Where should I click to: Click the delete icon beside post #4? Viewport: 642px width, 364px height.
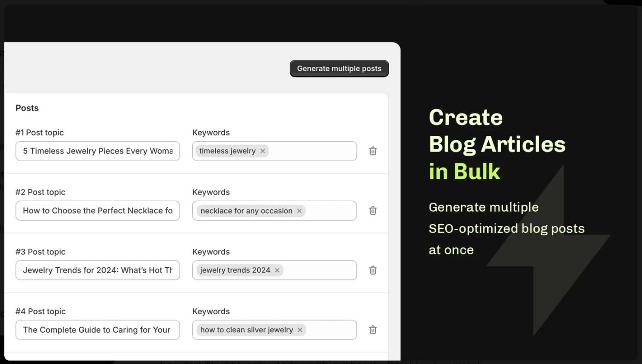point(372,329)
